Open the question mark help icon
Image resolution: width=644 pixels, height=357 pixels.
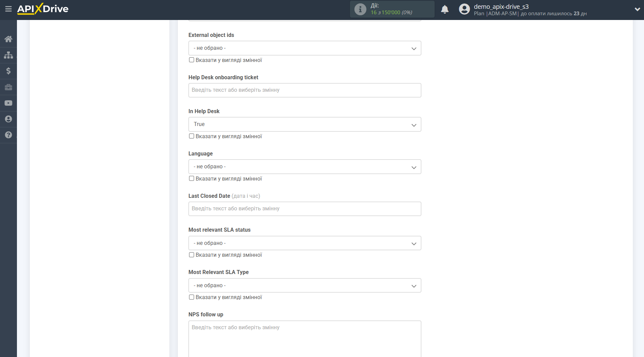pyautogui.click(x=8, y=135)
